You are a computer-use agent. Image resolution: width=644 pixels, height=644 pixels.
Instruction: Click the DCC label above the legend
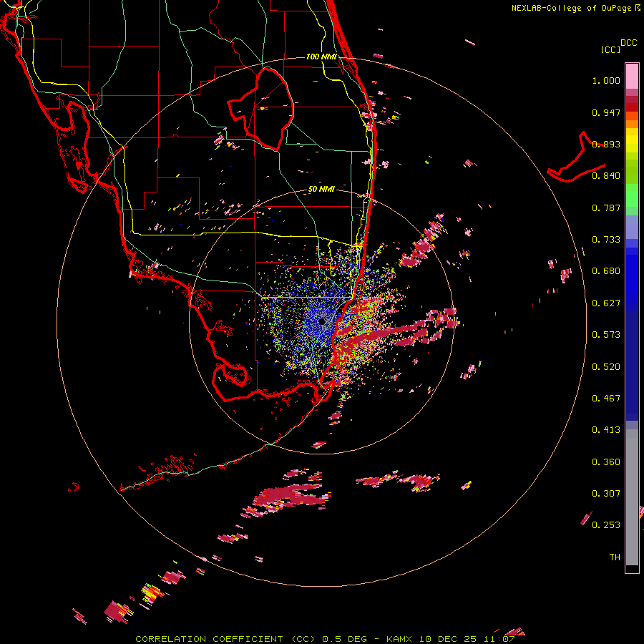point(628,43)
